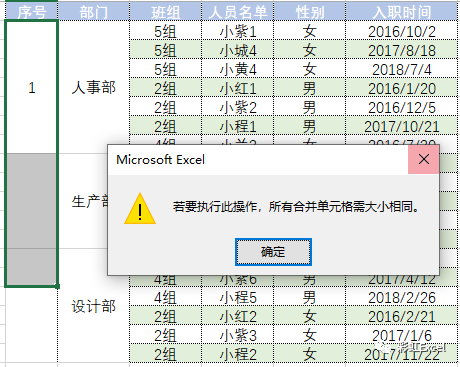Click the 女 gender cell for 小程2
460x367 pixels.
[309, 353]
